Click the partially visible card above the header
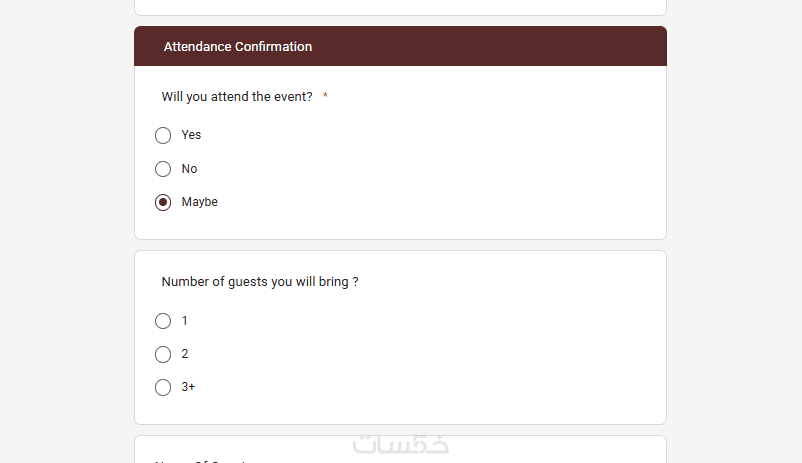This screenshot has height=463, width=802. point(400,7)
